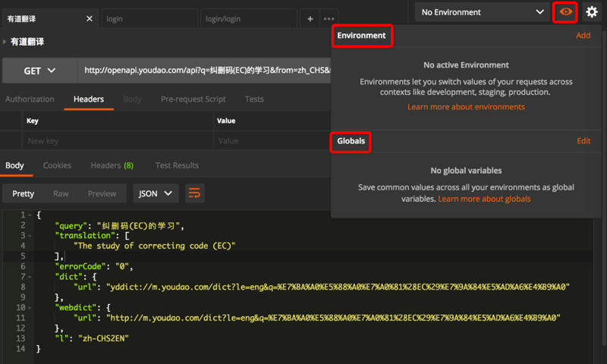Switch to Pretty response view
The width and height of the screenshot is (607, 364).
(24, 193)
